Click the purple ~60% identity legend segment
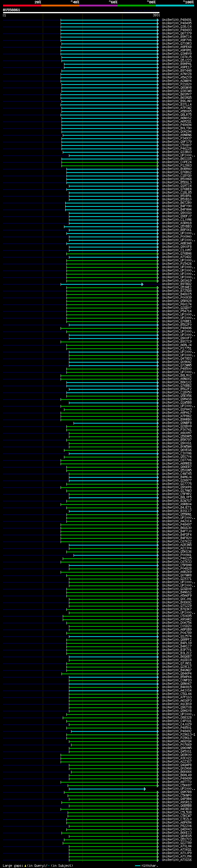Viewport: 197px width, 868px height. point(99,6)
